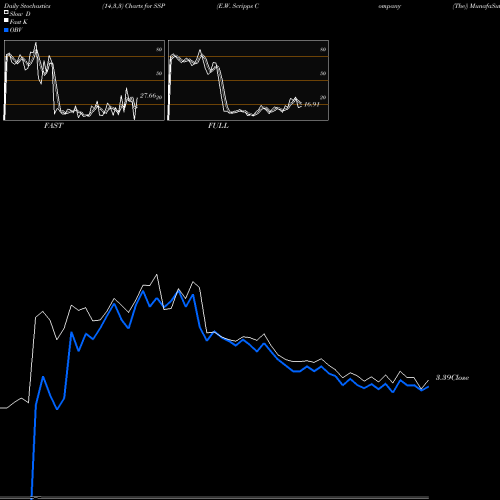Viewport: 500px width, 500px height.
Task: Click the 'ompany' fragment in the header
Action: pyautogui.click(x=389, y=6)
